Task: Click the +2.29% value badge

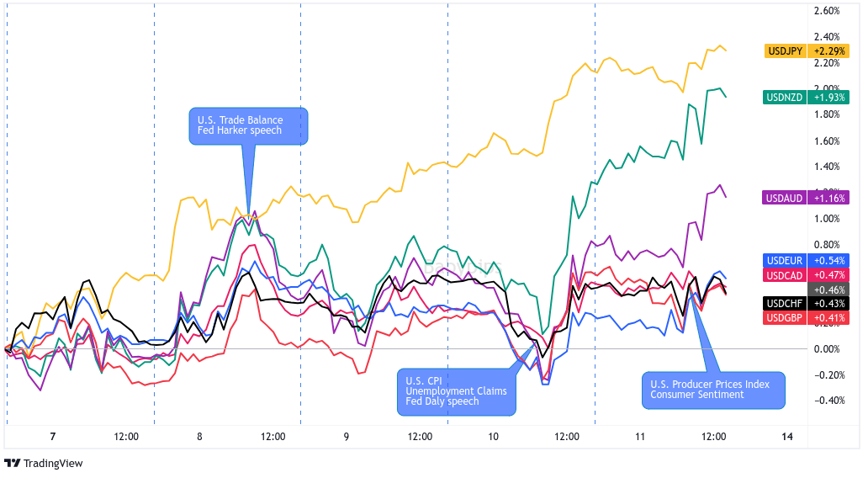Action: [x=829, y=50]
